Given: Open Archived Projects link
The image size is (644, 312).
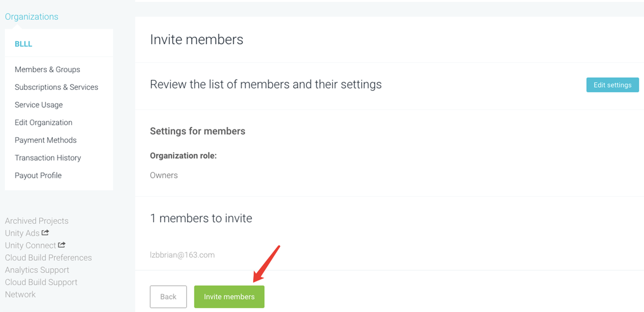Looking at the screenshot, I should (x=37, y=221).
